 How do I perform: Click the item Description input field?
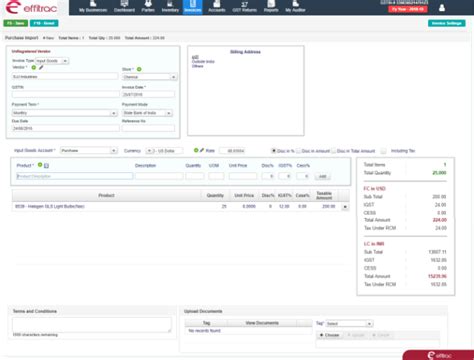159,176
